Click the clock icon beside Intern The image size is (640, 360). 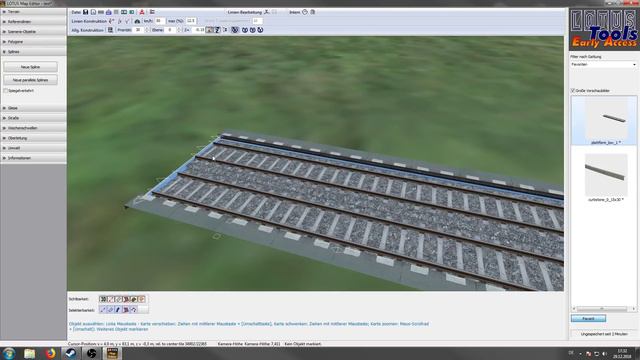(304, 12)
